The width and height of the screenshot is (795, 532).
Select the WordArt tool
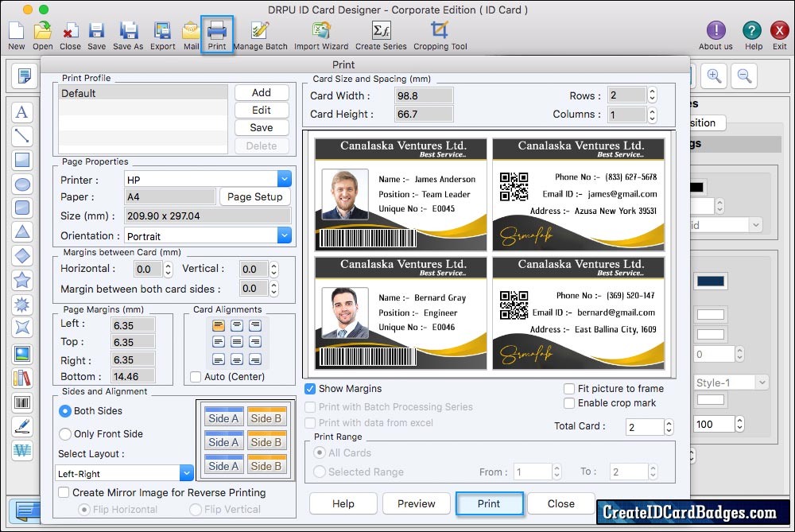click(21, 450)
